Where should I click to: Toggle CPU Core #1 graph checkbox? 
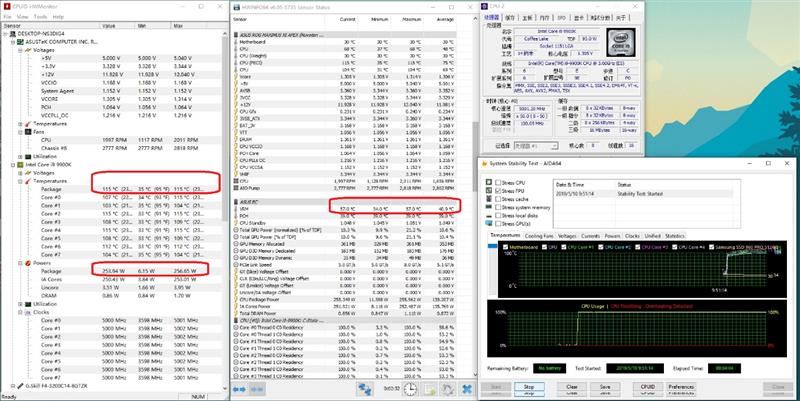coord(564,247)
